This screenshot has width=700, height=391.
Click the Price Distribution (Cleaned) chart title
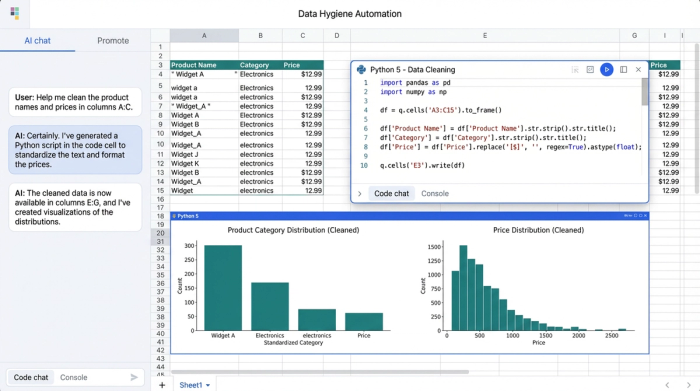pyautogui.click(x=538, y=230)
